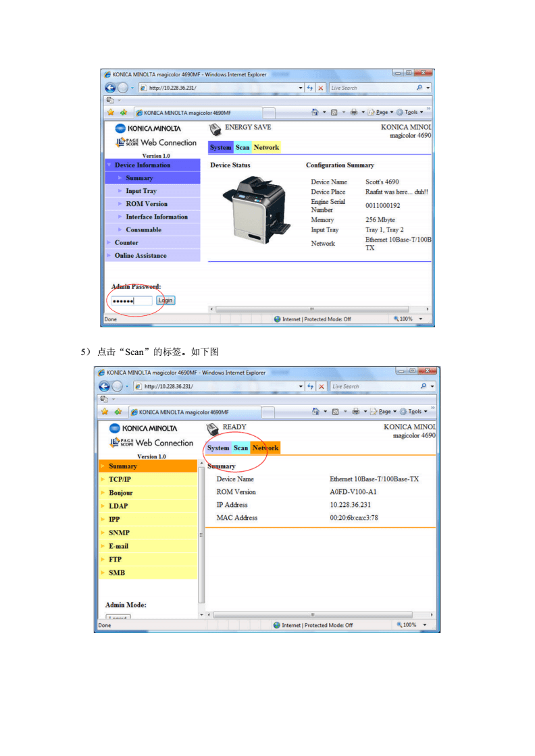Open SNMP in bottom window sidebar

pos(148,533)
